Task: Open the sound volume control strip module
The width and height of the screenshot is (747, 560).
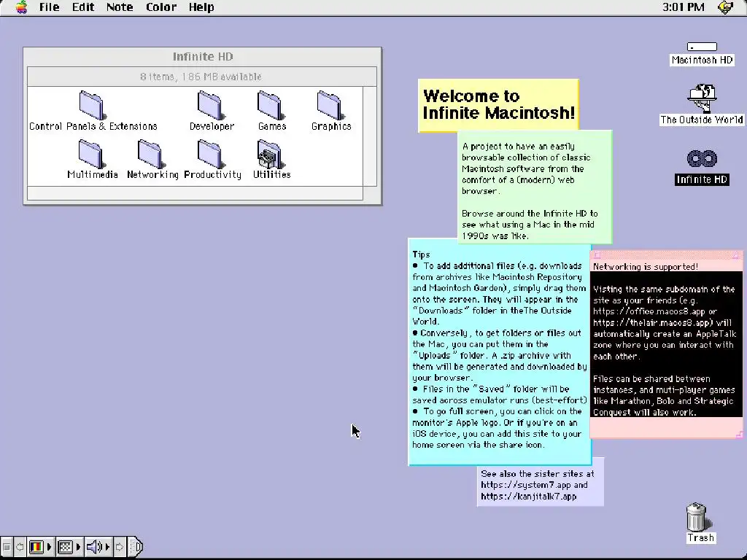Action: pos(98,547)
